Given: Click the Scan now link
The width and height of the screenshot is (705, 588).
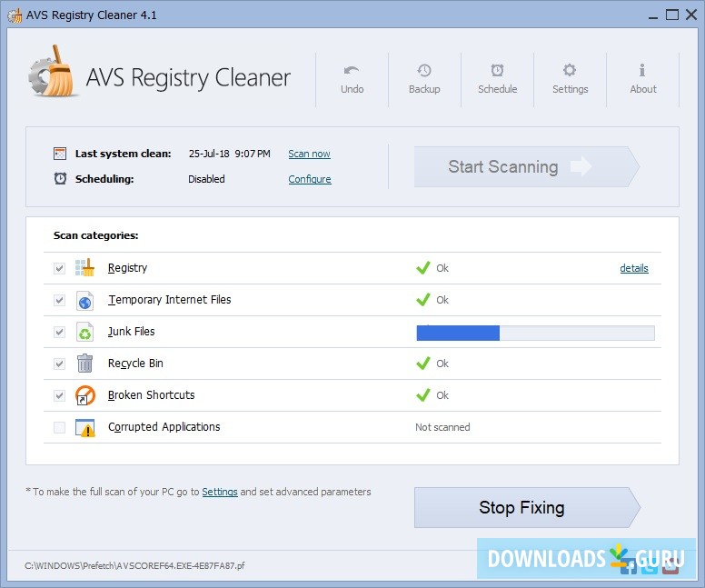Looking at the screenshot, I should coord(309,154).
